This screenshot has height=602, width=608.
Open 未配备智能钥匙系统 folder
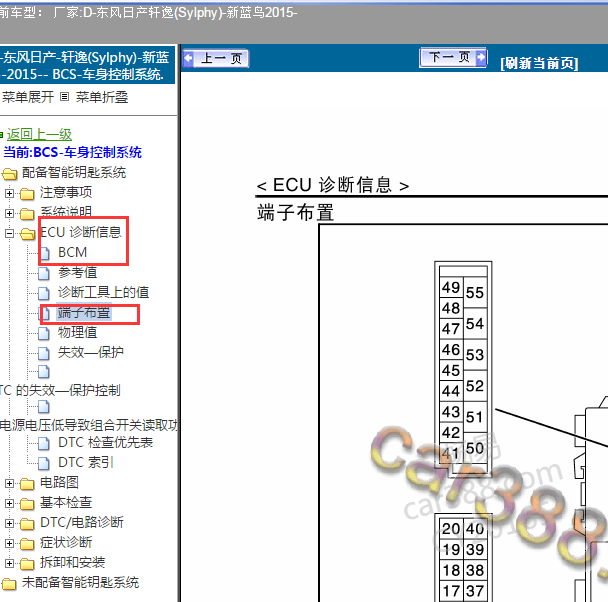80,582
